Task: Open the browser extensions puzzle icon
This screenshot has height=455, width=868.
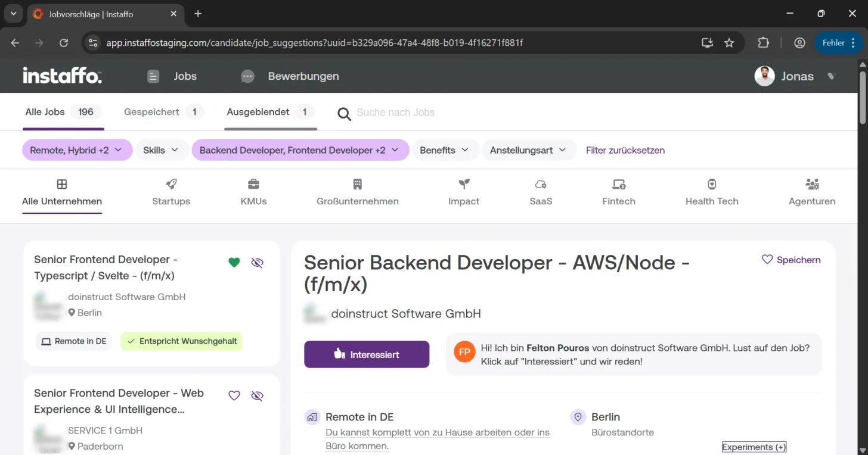Action: [764, 43]
